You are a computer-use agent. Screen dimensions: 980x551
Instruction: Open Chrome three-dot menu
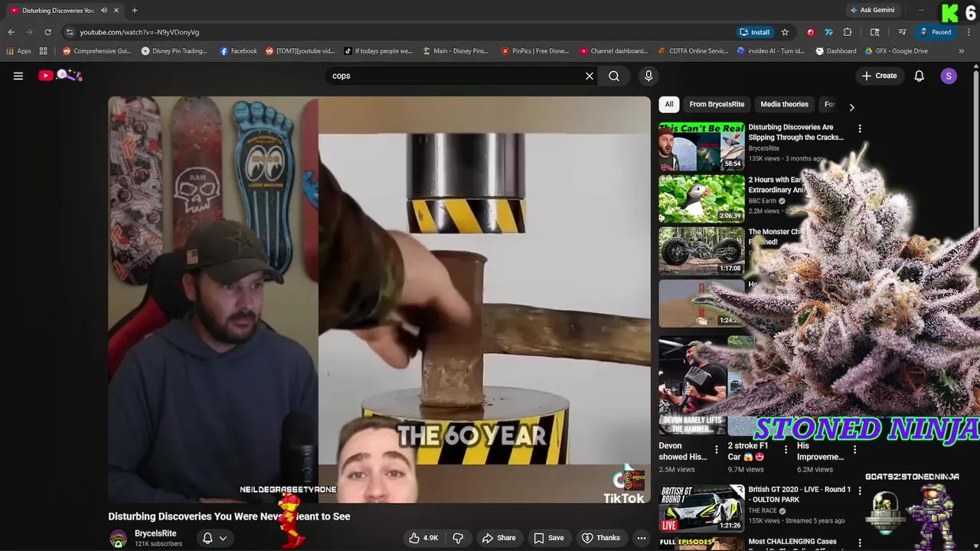coord(968,32)
